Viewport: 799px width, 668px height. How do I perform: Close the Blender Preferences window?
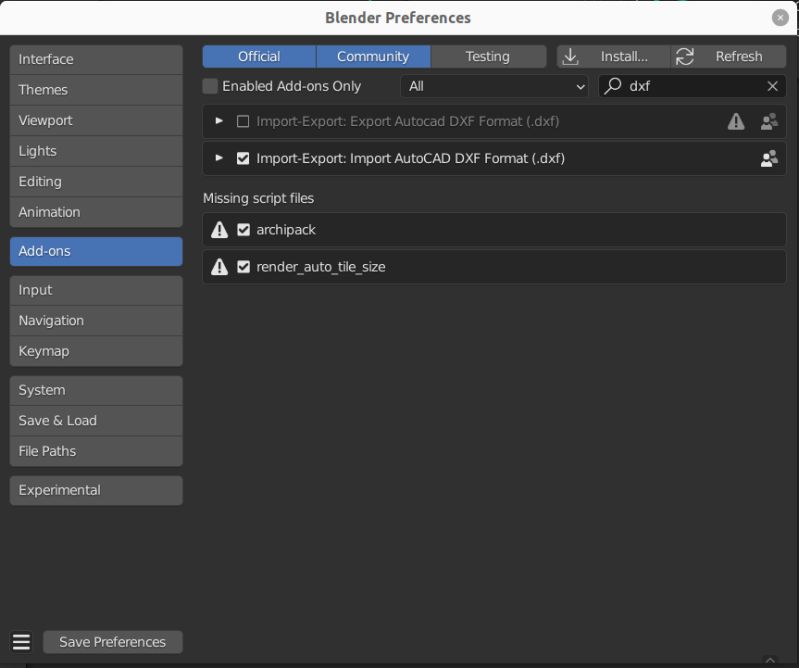(780, 17)
